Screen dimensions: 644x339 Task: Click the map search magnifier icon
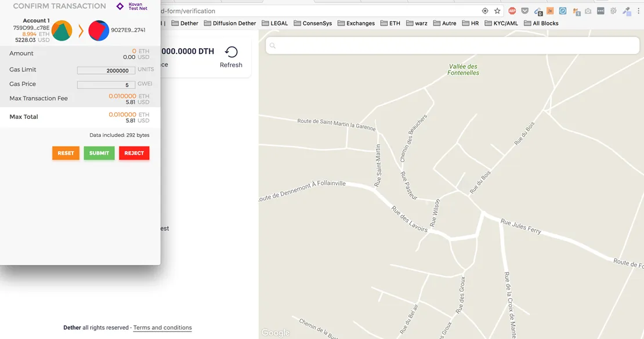point(273,46)
